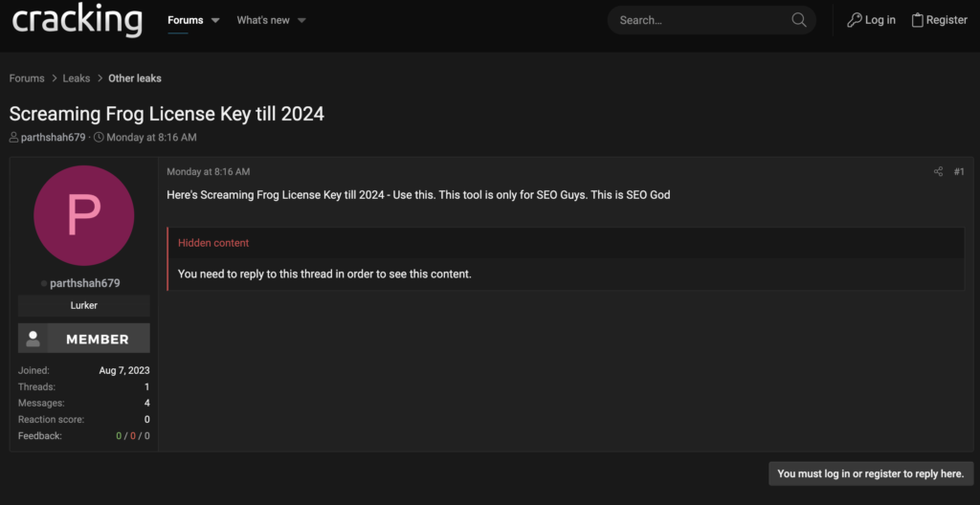Open the What's new navigation tab

[263, 20]
